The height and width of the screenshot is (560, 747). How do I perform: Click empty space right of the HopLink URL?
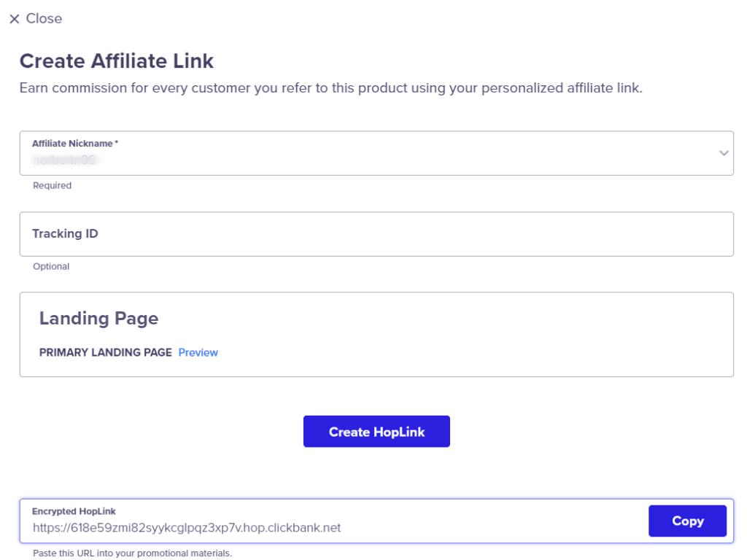496,527
